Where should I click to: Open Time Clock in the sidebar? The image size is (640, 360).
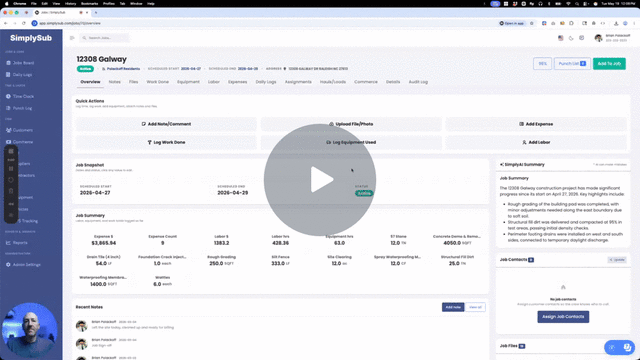point(20,96)
